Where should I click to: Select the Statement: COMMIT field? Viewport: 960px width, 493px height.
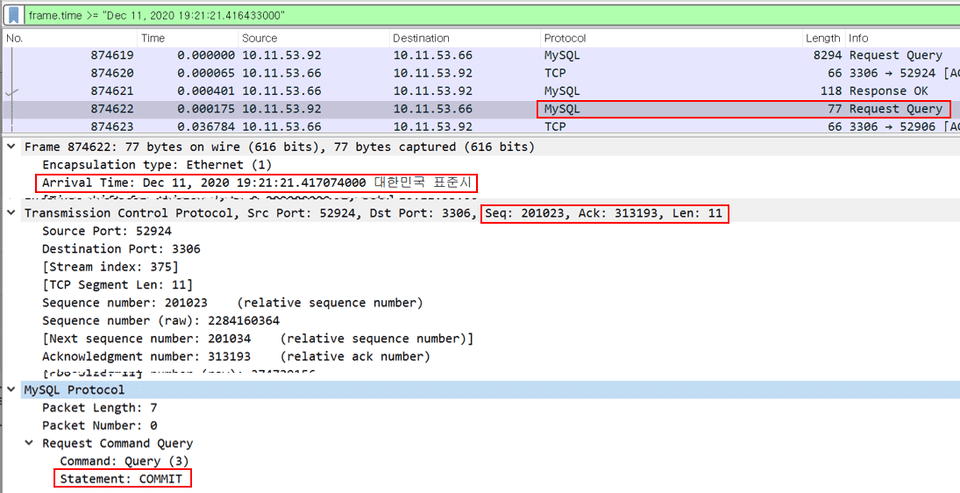pyautogui.click(x=123, y=479)
